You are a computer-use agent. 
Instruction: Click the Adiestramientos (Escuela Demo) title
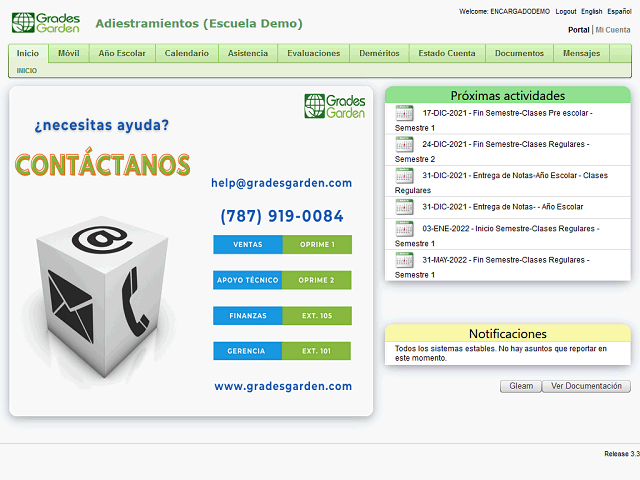click(199, 24)
